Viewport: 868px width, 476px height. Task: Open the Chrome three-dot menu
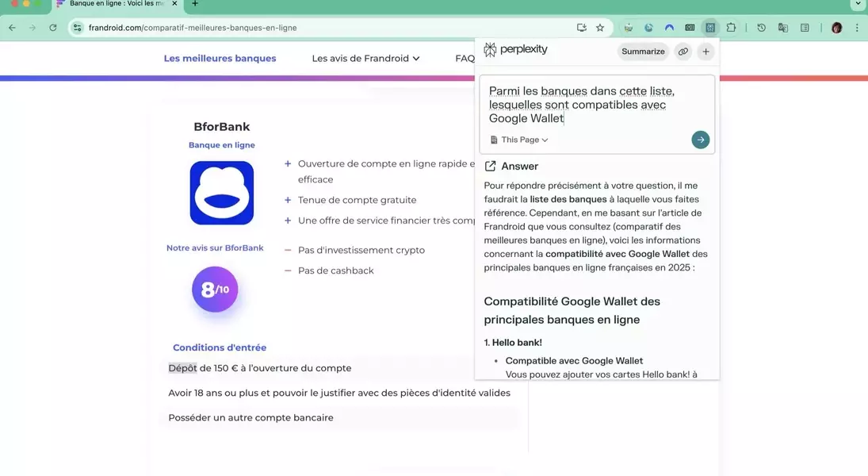(x=857, y=28)
